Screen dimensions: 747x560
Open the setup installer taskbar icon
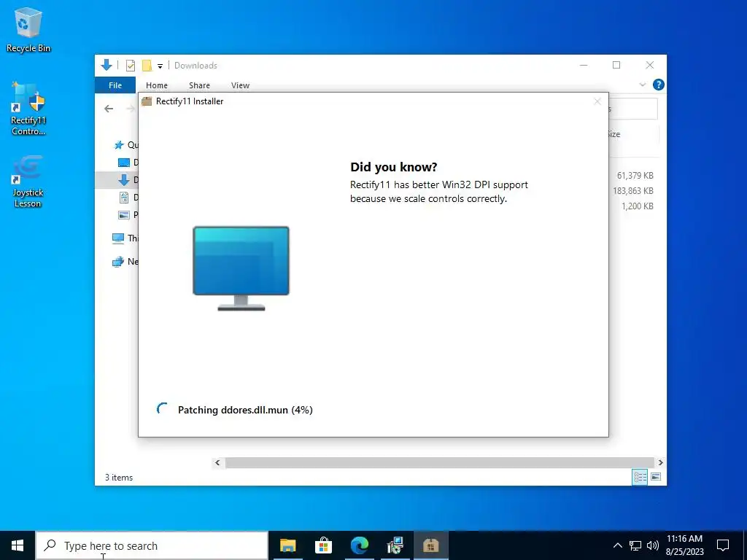click(395, 545)
